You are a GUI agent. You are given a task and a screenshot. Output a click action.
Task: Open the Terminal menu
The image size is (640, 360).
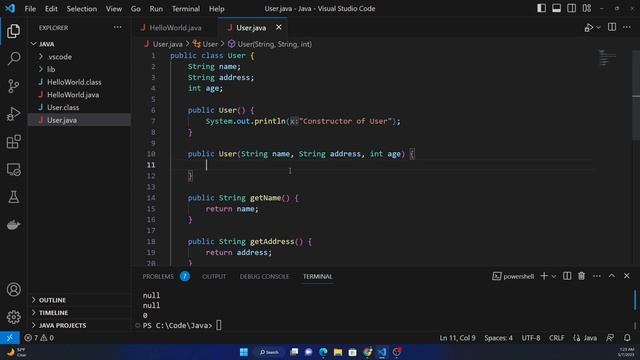pos(186,9)
